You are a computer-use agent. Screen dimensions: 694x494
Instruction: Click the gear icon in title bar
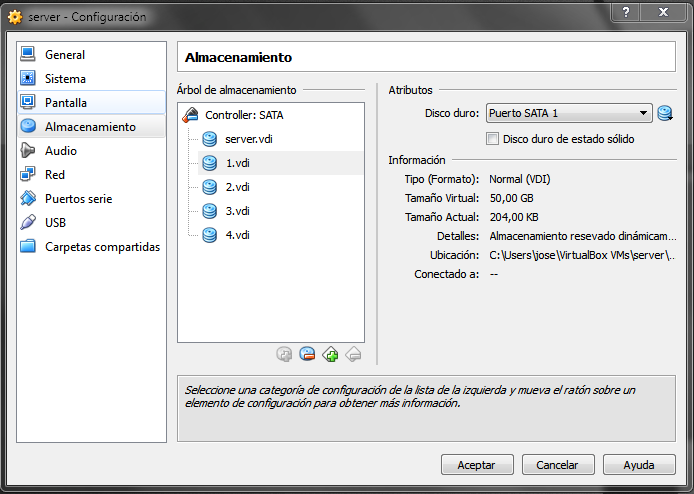15,17
